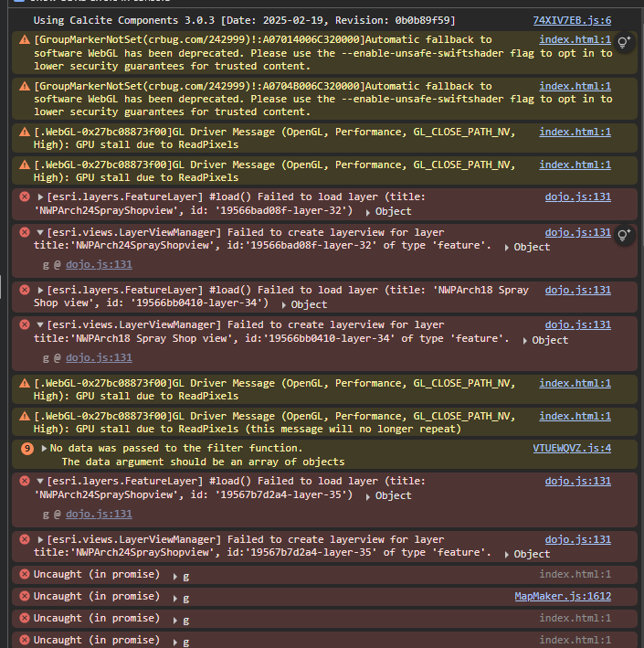
Task: Expand Object in FeatureLayer layer-35 error
Action: pos(367,496)
